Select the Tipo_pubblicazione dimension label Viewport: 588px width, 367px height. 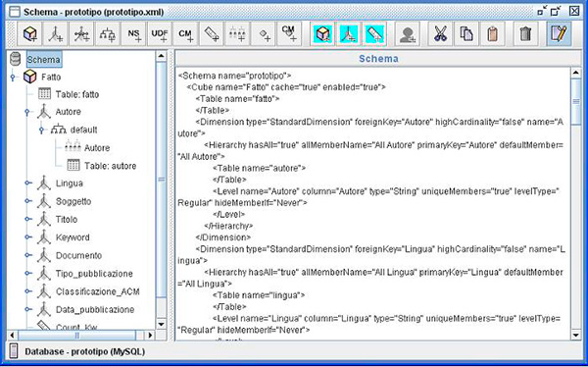[x=94, y=274]
